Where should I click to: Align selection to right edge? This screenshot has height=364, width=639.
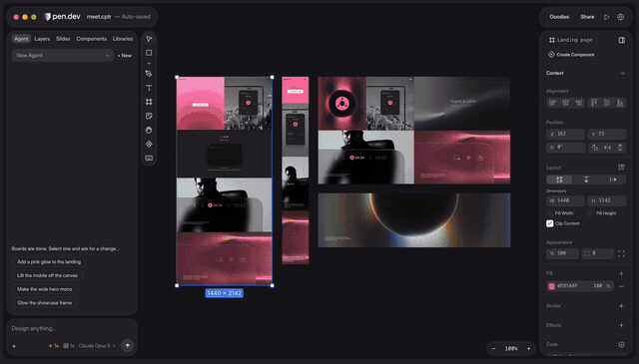pyautogui.click(x=579, y=103)
